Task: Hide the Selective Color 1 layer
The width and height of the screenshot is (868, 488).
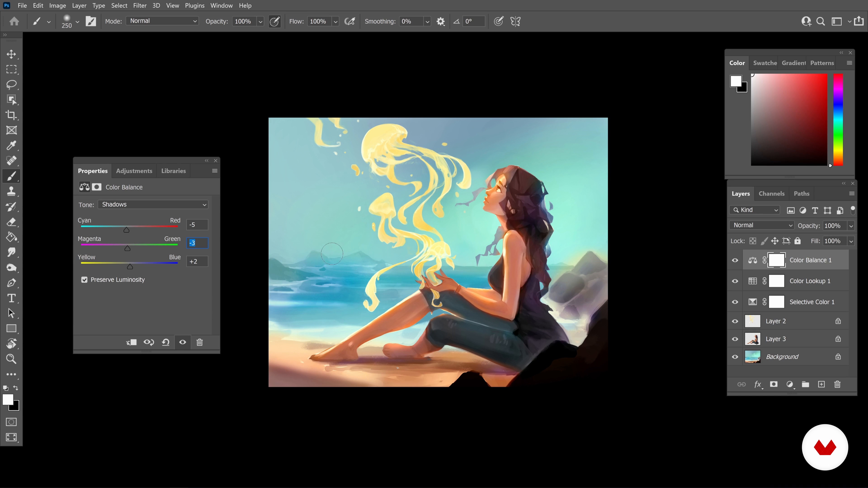Action: [x=735, y=302]
